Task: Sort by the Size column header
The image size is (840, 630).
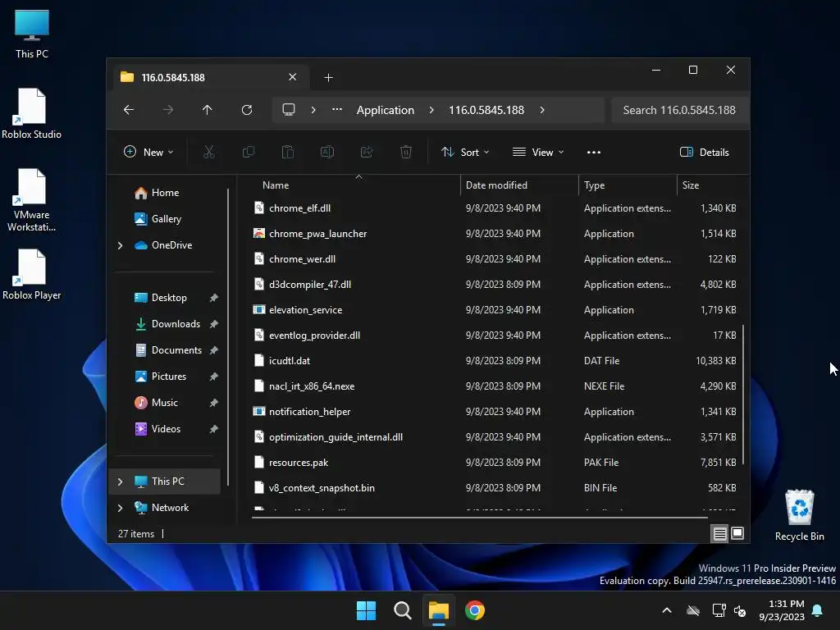Action: pyautogui.click(x=710, y=185)
